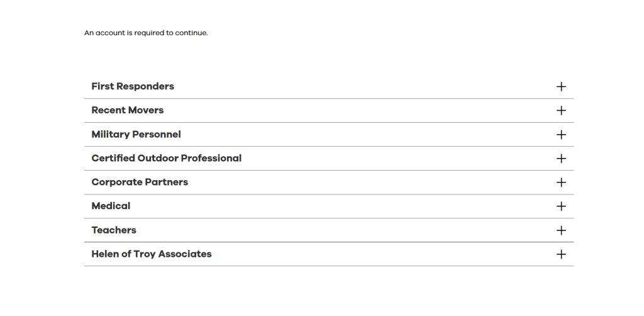Tap the plus icon in Teachers row

tap(561, 230)
